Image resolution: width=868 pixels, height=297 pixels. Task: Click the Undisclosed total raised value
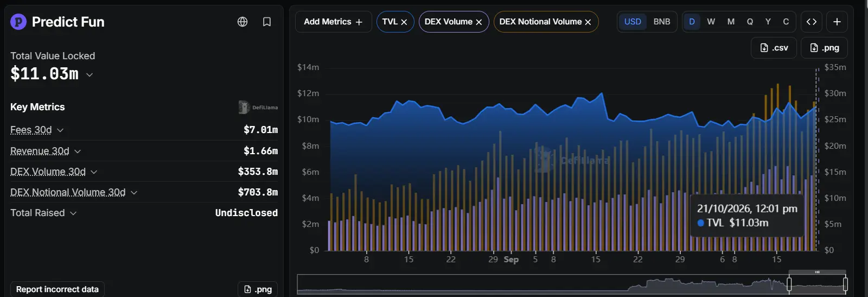(x=246, y=213)
